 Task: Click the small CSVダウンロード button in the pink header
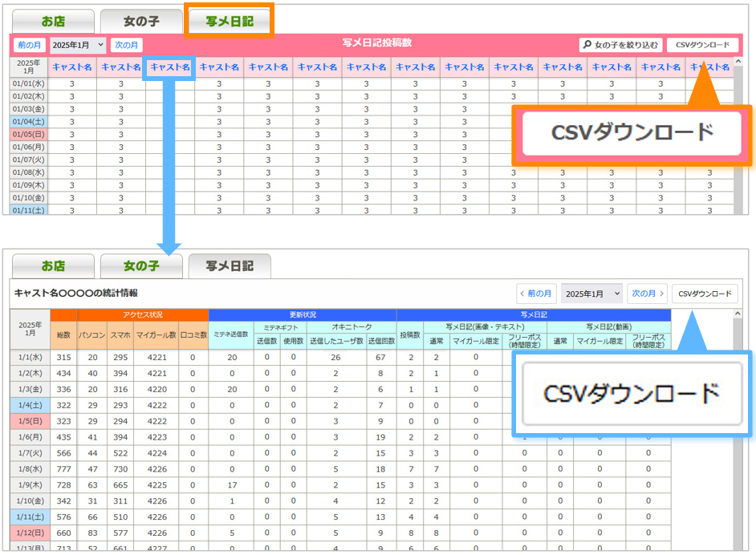tap(702, 46)
